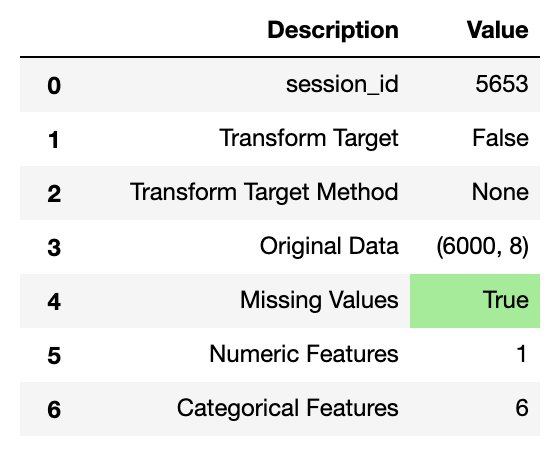
Task: Click the False value cell
Action: click(500, 139)
